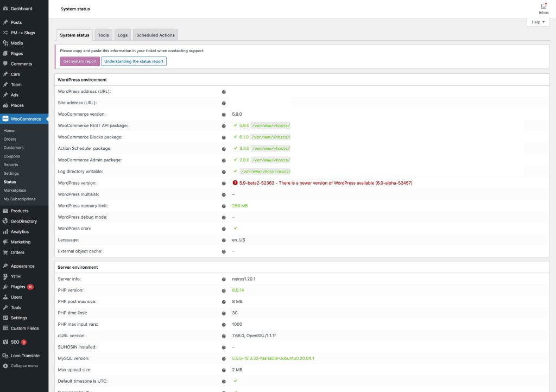The height and width of the screenshot is (392, 556).
Task: Collapse the admin sidebar menu
Action: [24, 366]
